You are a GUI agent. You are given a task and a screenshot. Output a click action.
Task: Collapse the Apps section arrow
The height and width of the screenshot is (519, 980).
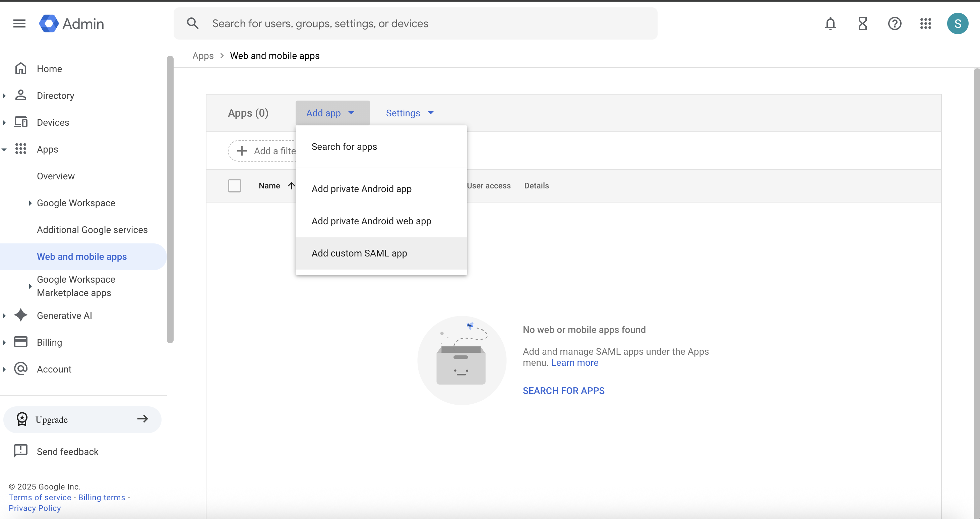4,150
